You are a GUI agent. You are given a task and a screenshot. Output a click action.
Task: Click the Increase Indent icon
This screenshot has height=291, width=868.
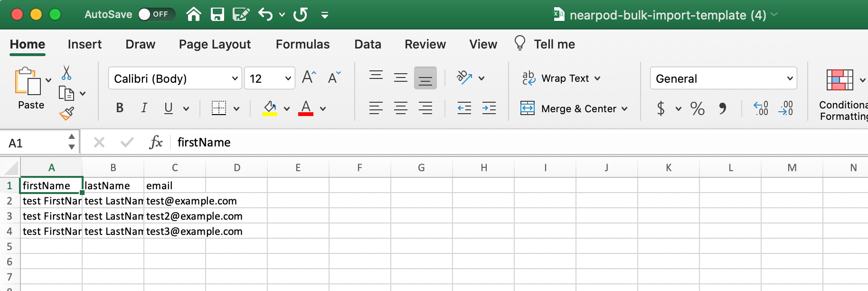(x=489, y=108)
